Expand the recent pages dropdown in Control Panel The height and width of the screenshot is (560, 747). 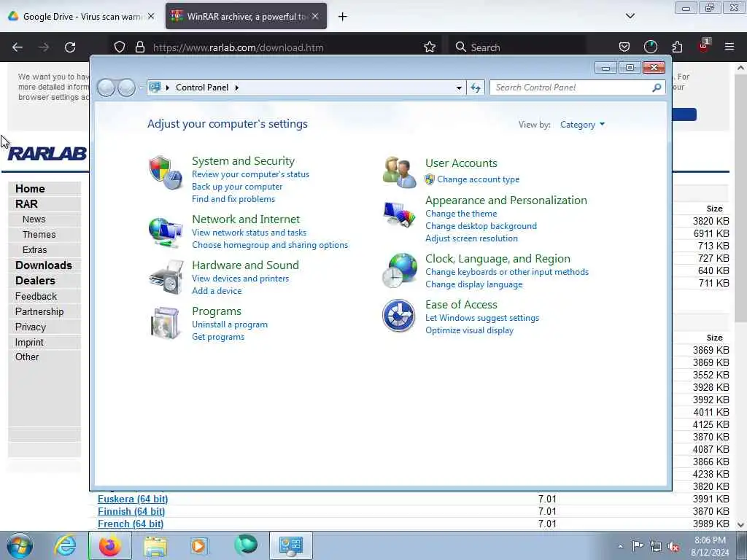140,87
